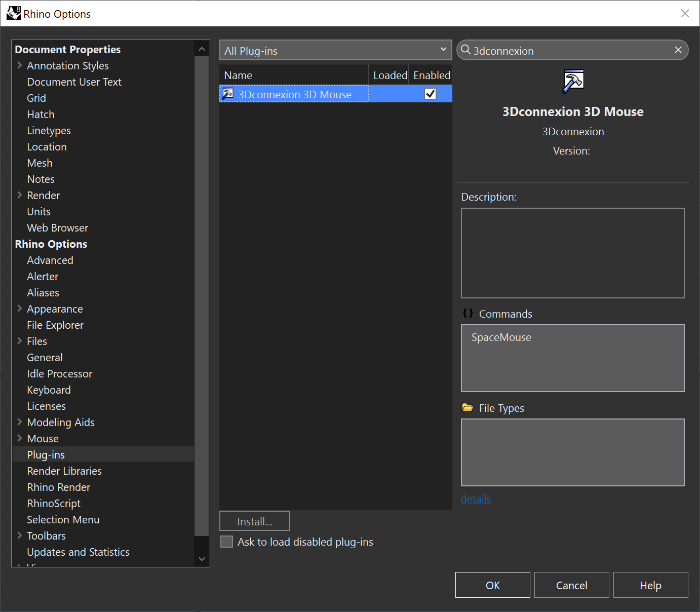The height and width of the screenshot is (612, 700).
Task: Click the tree scrollbar up arrow
Action: (x=202, y=49)
